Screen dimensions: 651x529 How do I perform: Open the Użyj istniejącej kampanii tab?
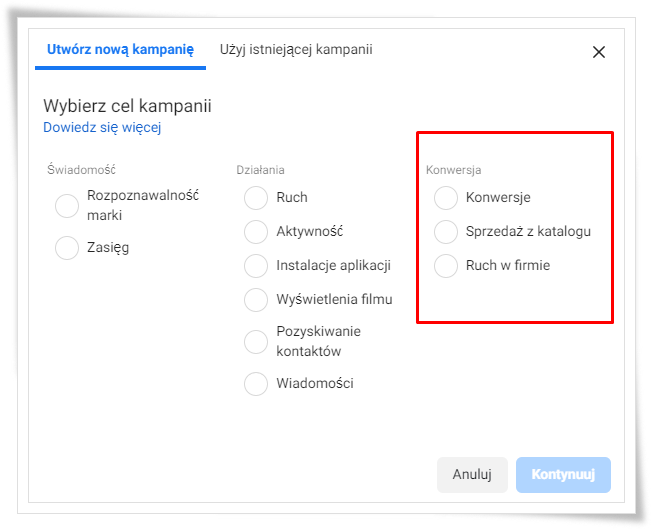coord(296,49)
